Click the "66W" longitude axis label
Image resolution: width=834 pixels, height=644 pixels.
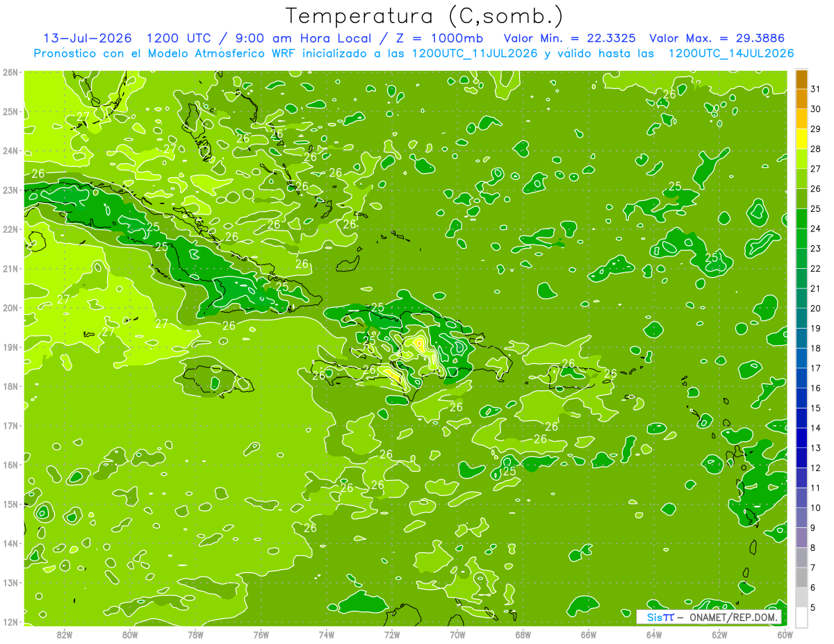(589, 634)
